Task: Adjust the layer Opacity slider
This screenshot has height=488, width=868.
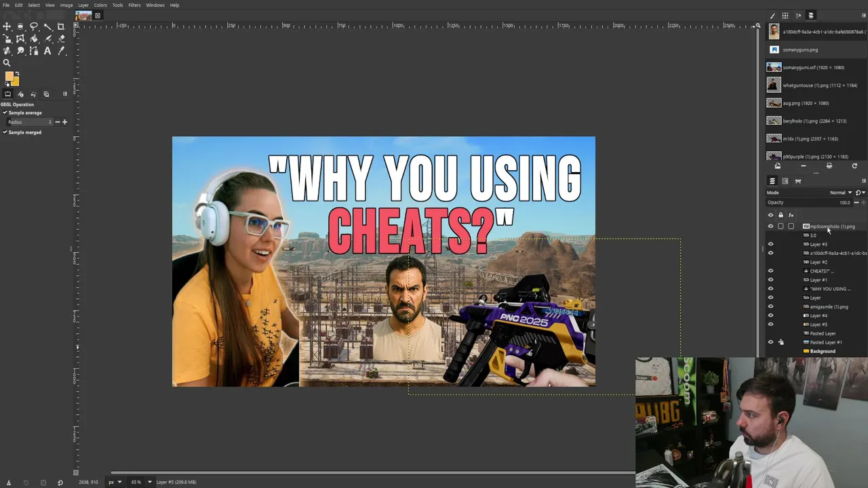Action: click(809, 203)
